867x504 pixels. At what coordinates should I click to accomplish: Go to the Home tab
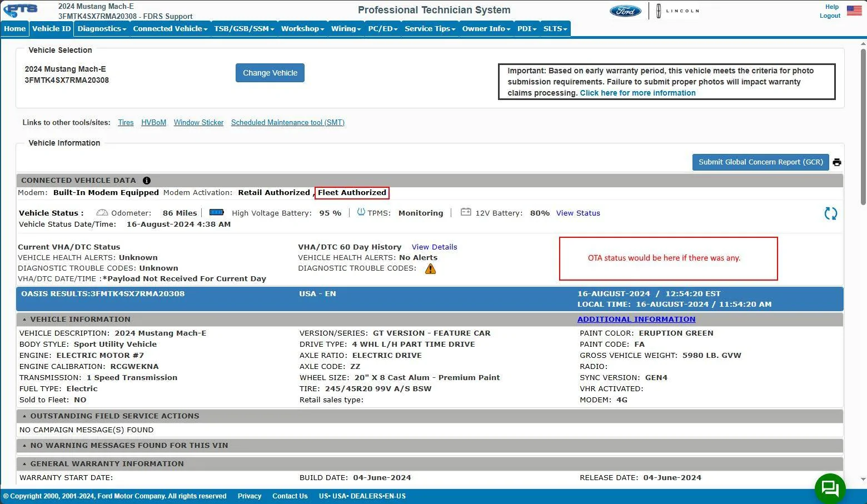15,29
